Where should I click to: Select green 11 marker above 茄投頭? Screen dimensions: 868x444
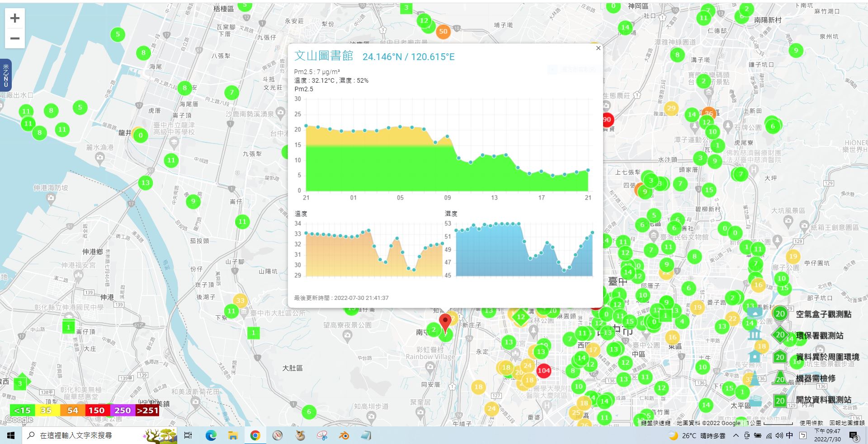coord(242,221)
